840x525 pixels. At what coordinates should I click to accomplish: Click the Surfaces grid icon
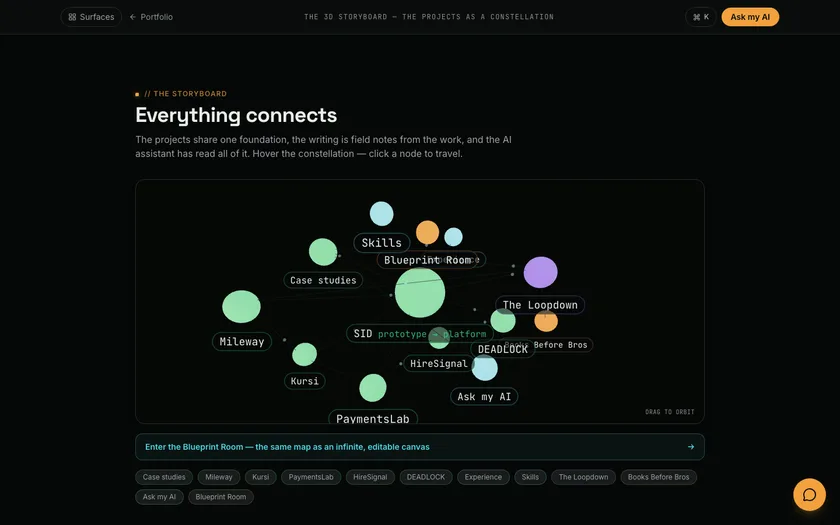click(72, 17)
